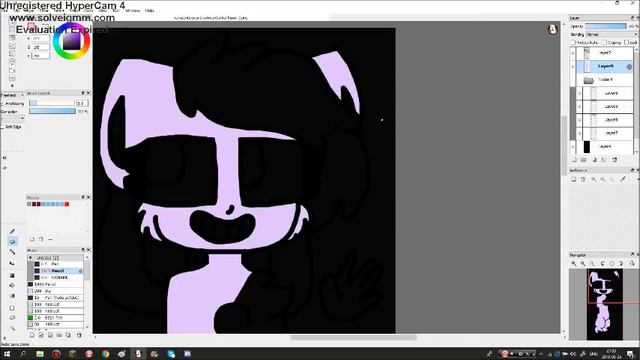Image resolution: width=640 pixels, height=360 pixels.
Task: Click the first Add Brush icon under brush list
Action: (32, 336)
